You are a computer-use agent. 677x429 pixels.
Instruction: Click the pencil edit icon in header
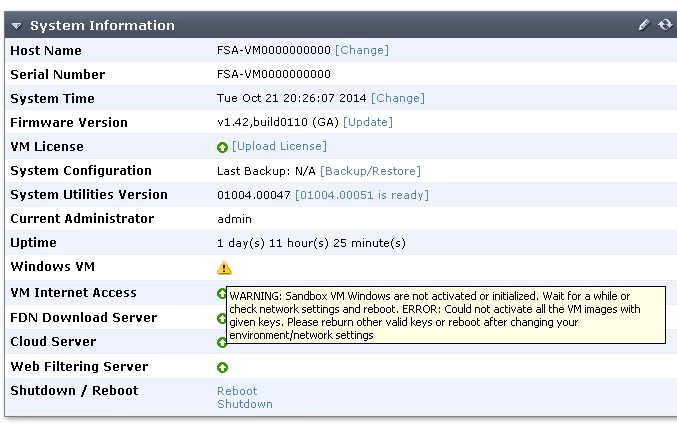coord(644,25)
